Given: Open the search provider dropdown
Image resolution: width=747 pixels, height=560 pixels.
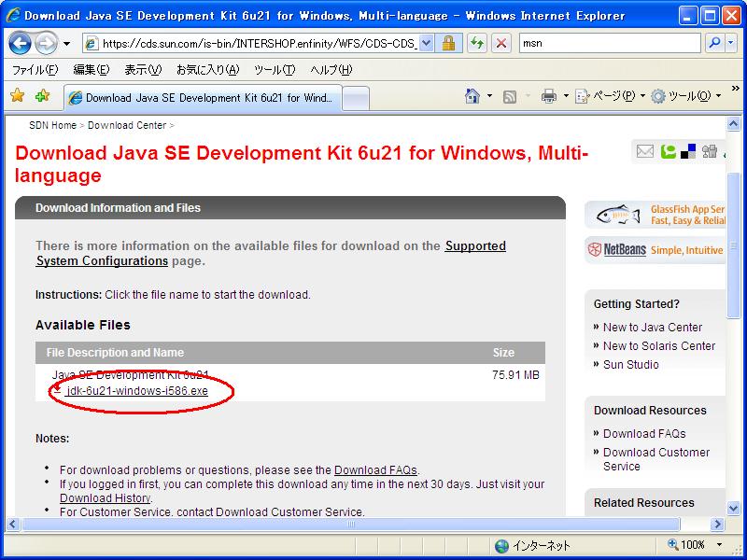Looking at the screenshot, I should 731,43.
